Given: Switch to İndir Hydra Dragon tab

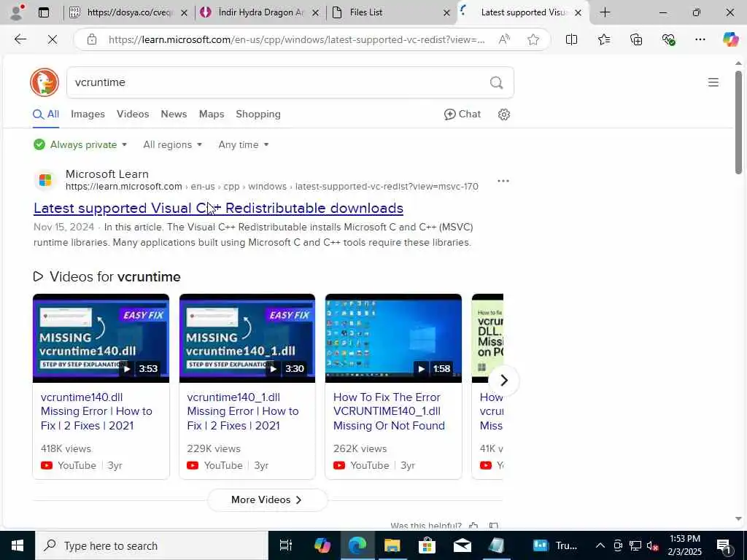Looking at the screenshot, I should 260,12.
